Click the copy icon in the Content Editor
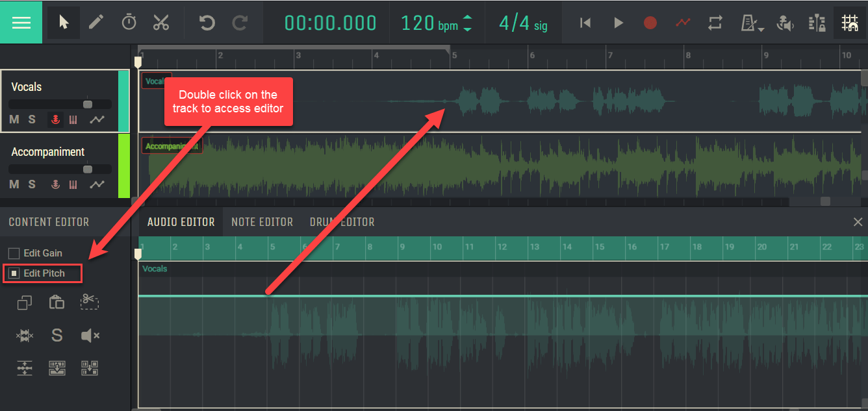This screenshot has height=411, width=868. click(24, 302)
